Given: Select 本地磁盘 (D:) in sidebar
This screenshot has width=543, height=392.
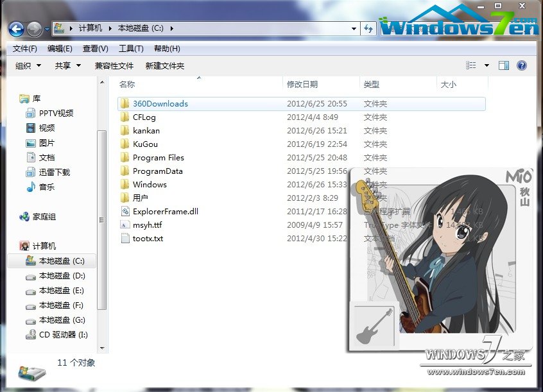Looking at the screenshot, I should point(62,276).
